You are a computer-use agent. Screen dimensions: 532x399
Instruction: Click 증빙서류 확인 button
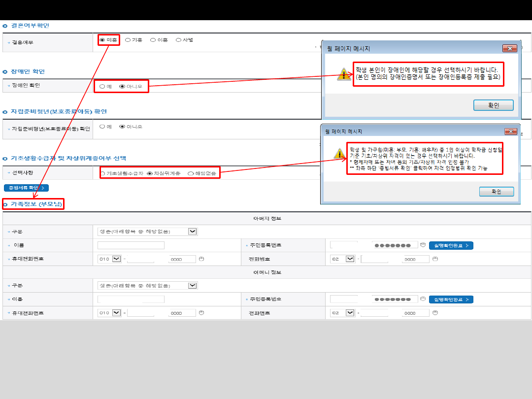tap(26, 188)
